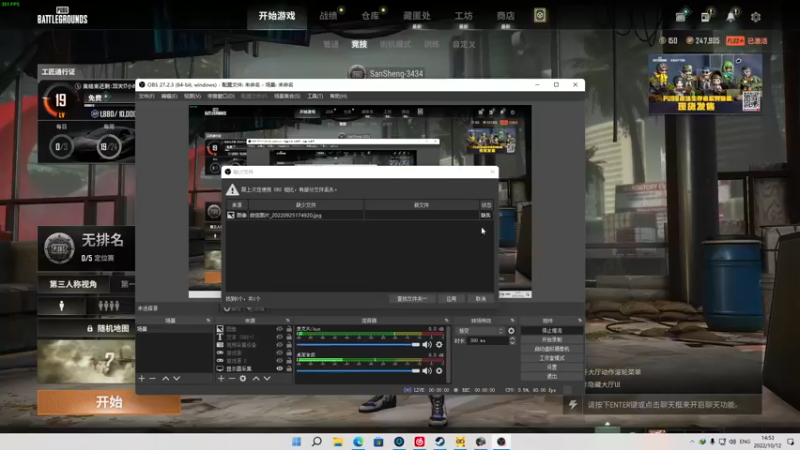This screenshot has height=450, width=800.
Task: Show hidden system tray icons chevron
Action: click(x=692, y=442)
